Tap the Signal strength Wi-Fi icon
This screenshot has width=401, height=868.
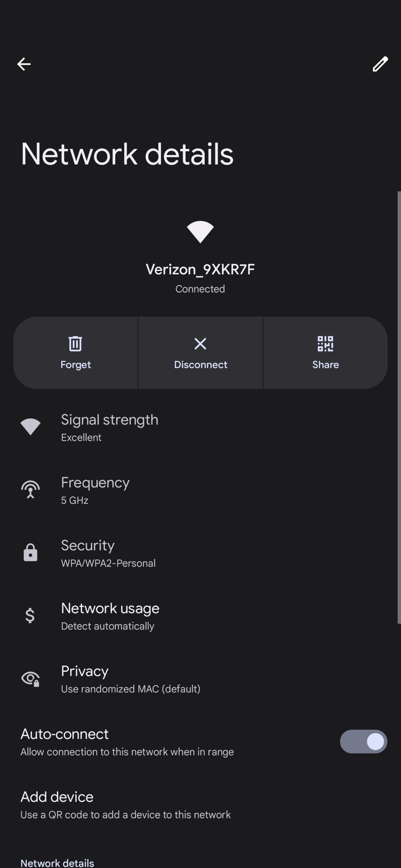(x=31, y=426)
